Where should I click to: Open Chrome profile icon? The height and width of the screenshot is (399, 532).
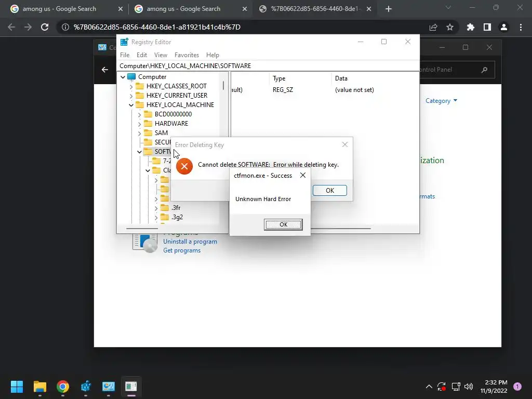[x=504, y=27]
